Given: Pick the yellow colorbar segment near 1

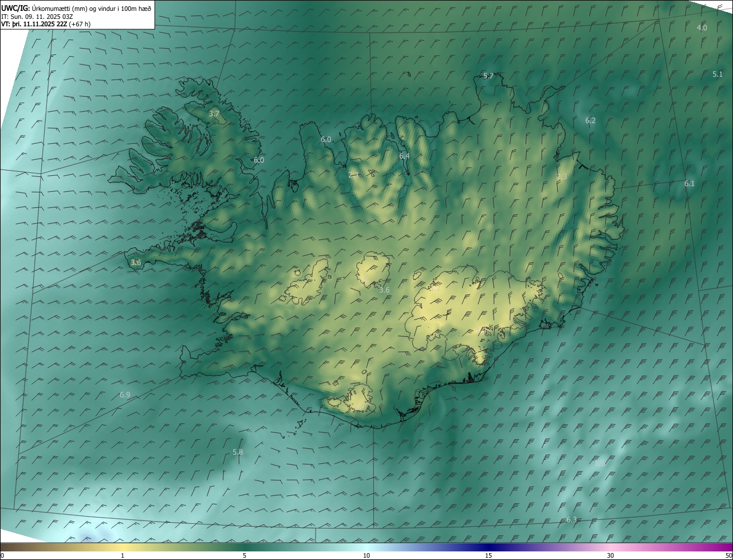Looking at the screenshot, I should [x=123, y=547].
